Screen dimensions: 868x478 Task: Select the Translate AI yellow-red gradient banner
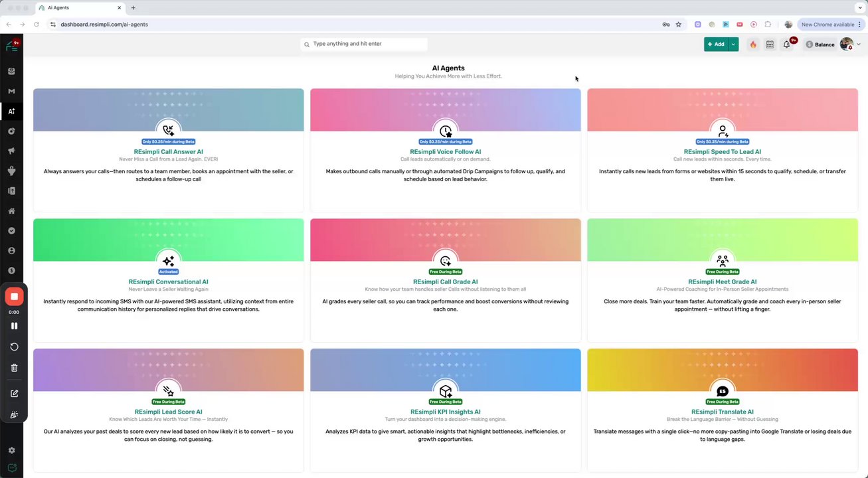point(723,370)
